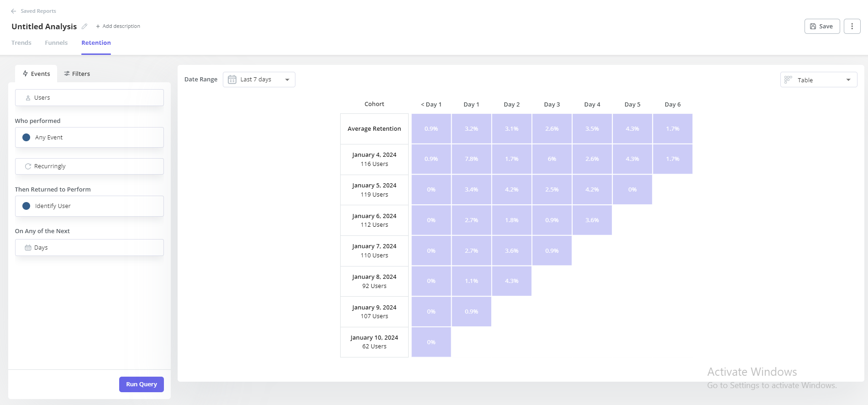Click the plus icon before Add description
The image size is (868, 405).
[98, 27]
